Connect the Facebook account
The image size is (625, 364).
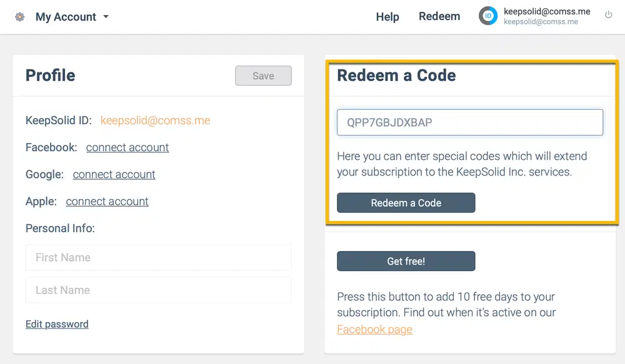coord(127,147)
